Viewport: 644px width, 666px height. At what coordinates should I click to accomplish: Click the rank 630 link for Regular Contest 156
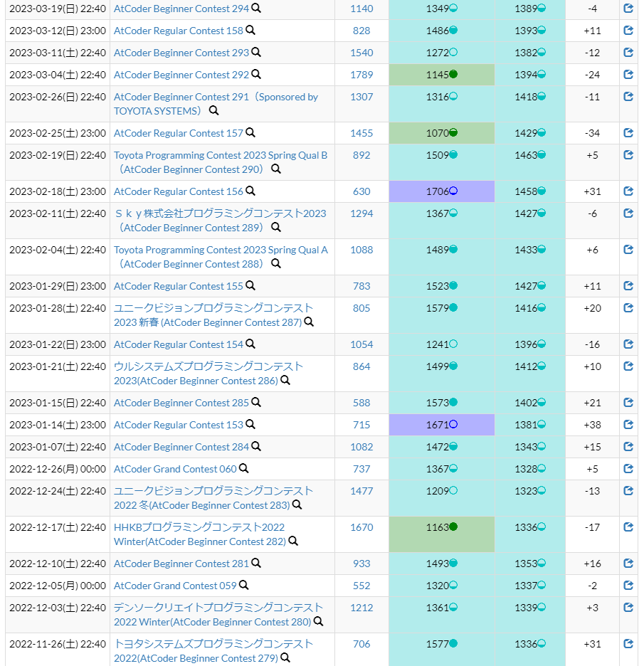point(361,191)
